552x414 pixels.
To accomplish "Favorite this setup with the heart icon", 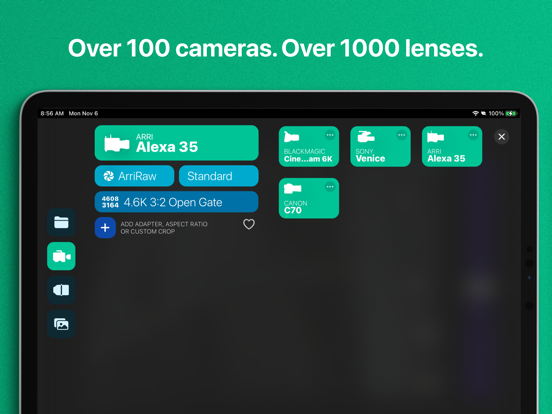I will click(x=249, y=224).
